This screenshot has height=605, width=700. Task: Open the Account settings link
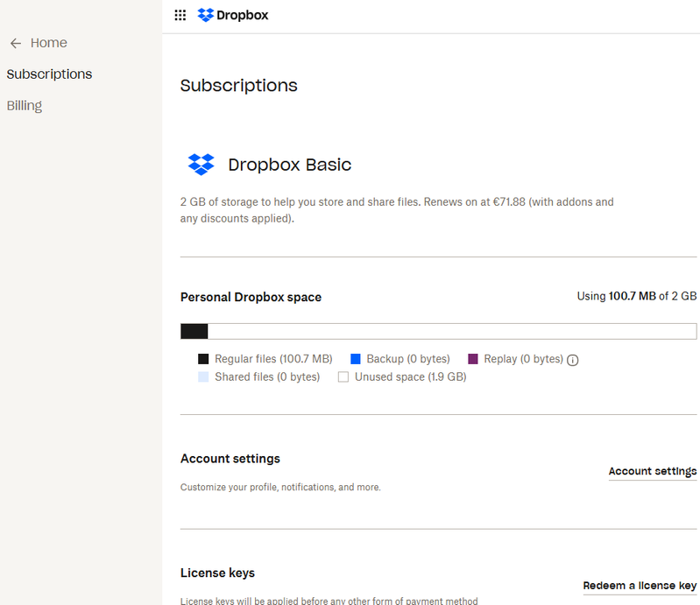click(x=652, y=471)
